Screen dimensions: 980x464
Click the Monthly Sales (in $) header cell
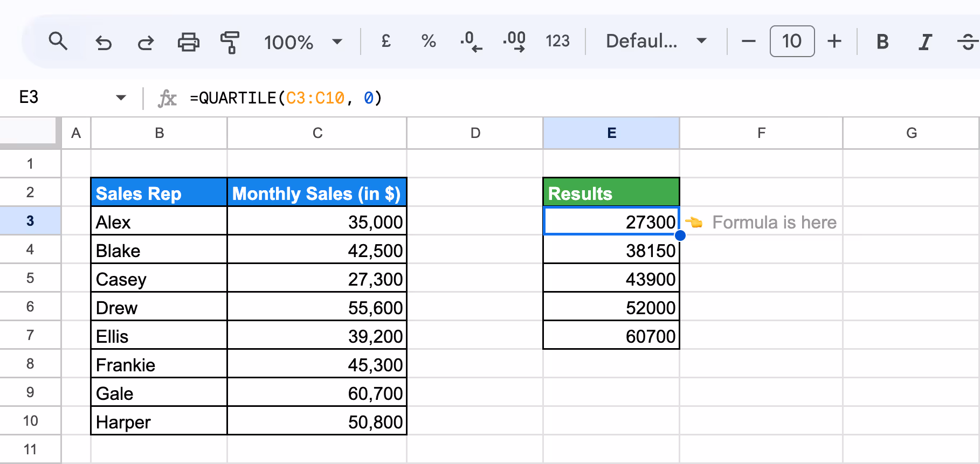(x=317, y=192)
